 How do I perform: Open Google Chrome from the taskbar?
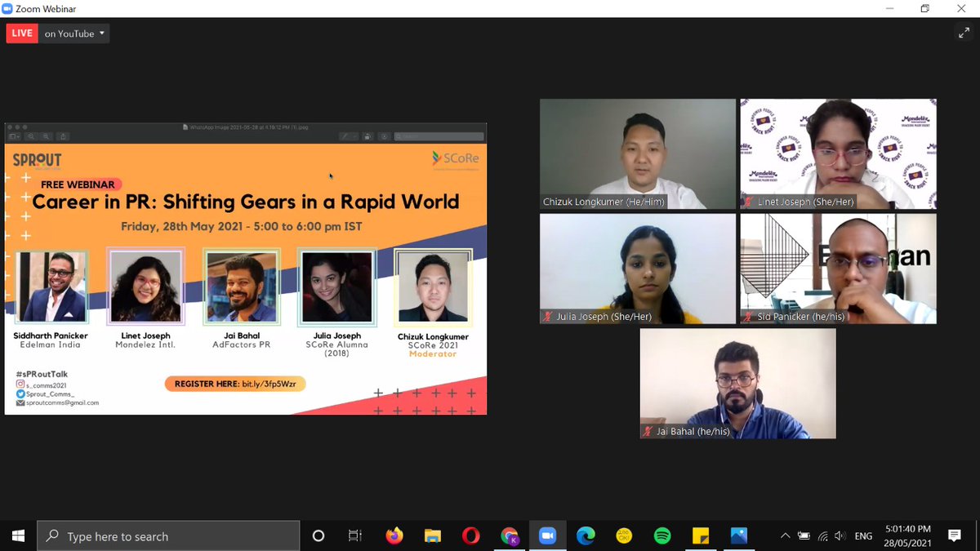tap(510, 536)
